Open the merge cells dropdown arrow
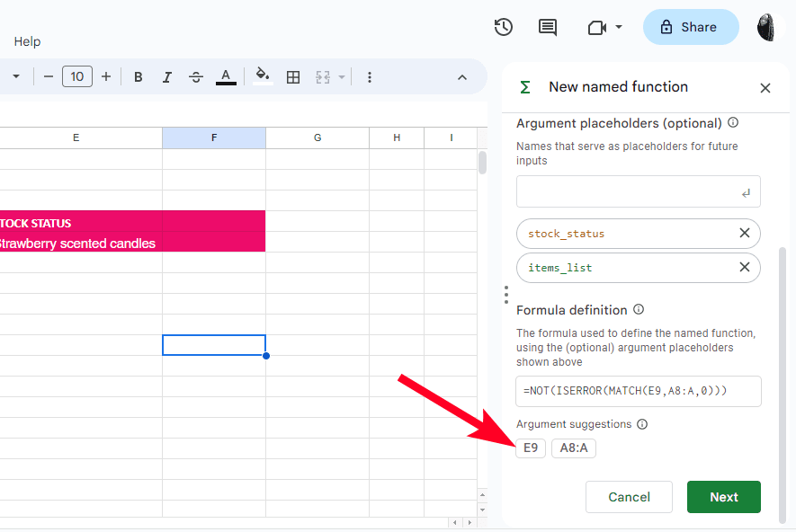796x532 pixels. (342, 77)
